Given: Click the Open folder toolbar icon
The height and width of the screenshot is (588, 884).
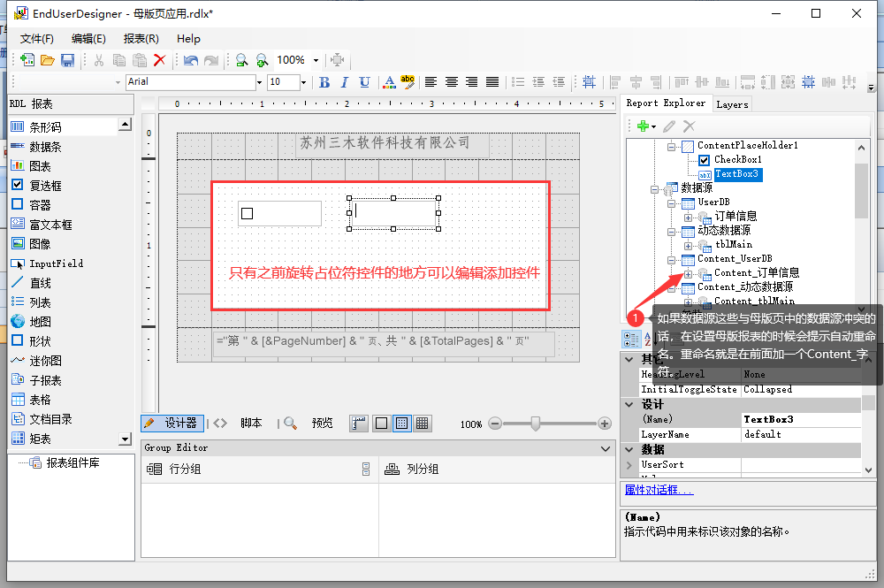Looking at the screenshot, I should click(x=48, y=60).
